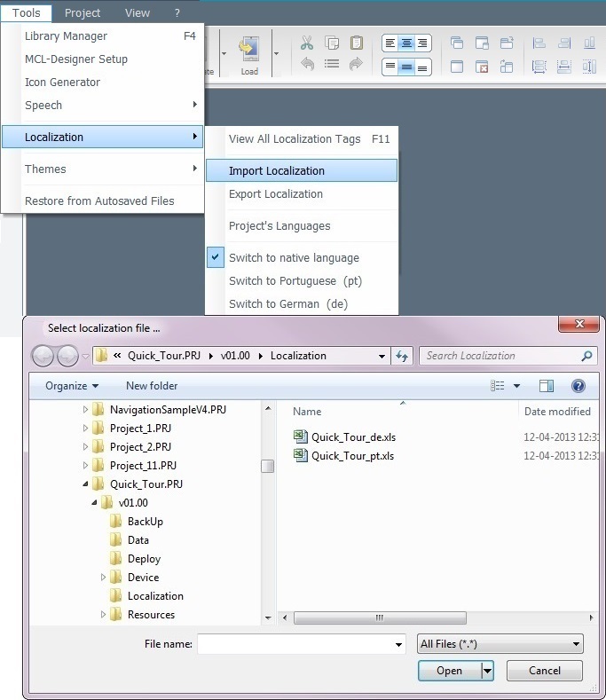Select the Quick_Tour_de.xls file
This screenshot has height=700, width=606.
(x=352, y=437)
